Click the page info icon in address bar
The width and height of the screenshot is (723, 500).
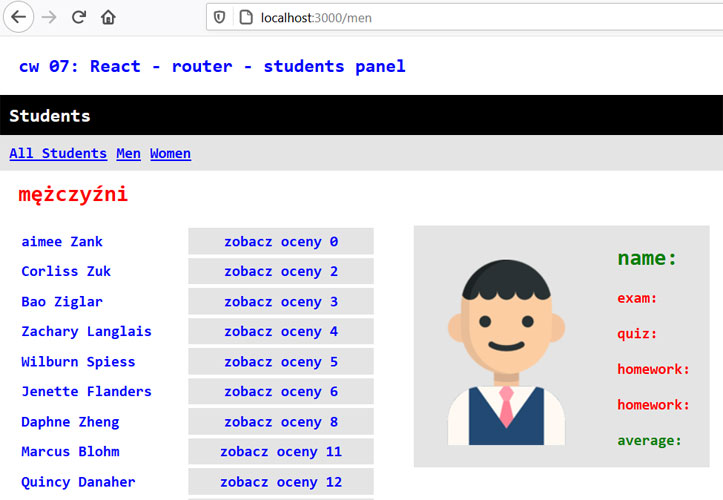coord(245,17)
